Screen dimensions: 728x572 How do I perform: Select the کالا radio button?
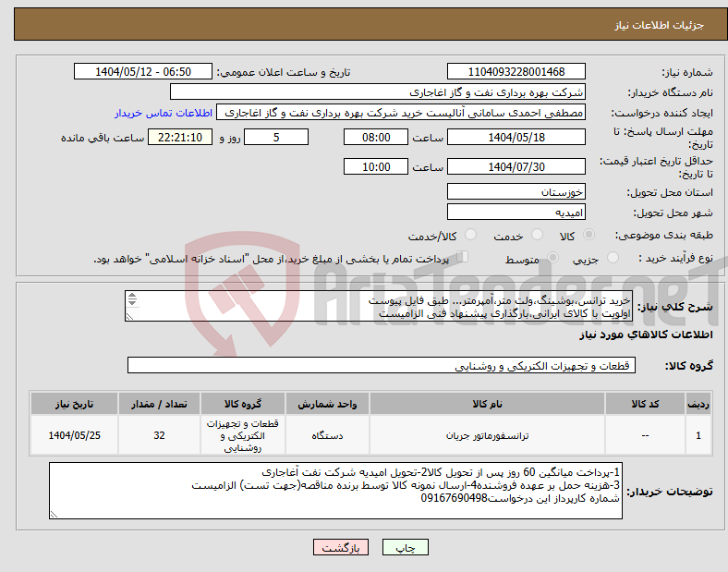pos(588,235)
